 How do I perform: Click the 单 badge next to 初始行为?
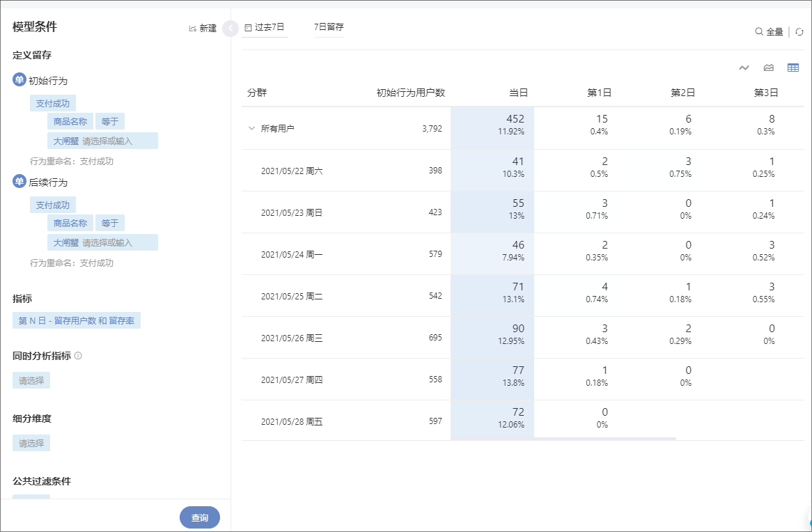click(x=19, y=80)
